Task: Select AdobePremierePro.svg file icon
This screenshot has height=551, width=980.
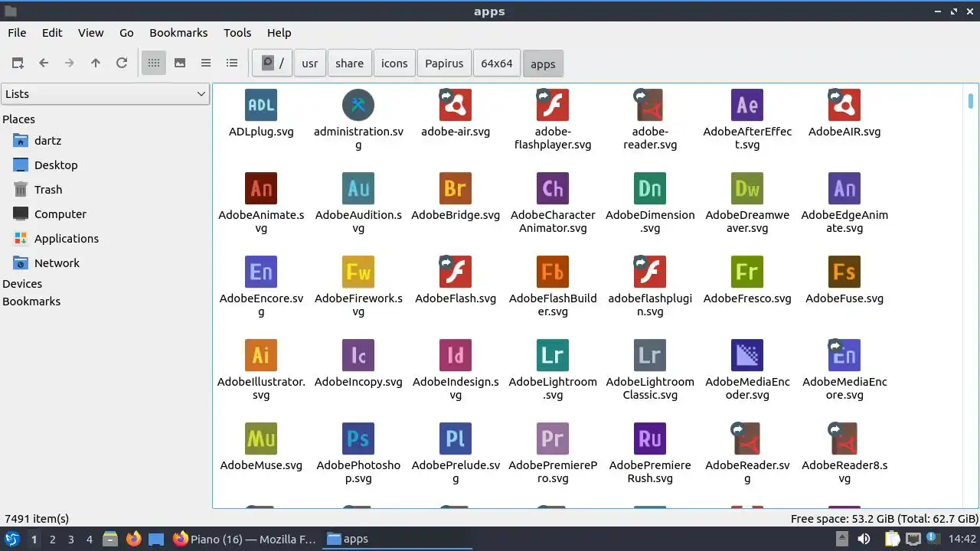Action: click(x=553, y=439)
